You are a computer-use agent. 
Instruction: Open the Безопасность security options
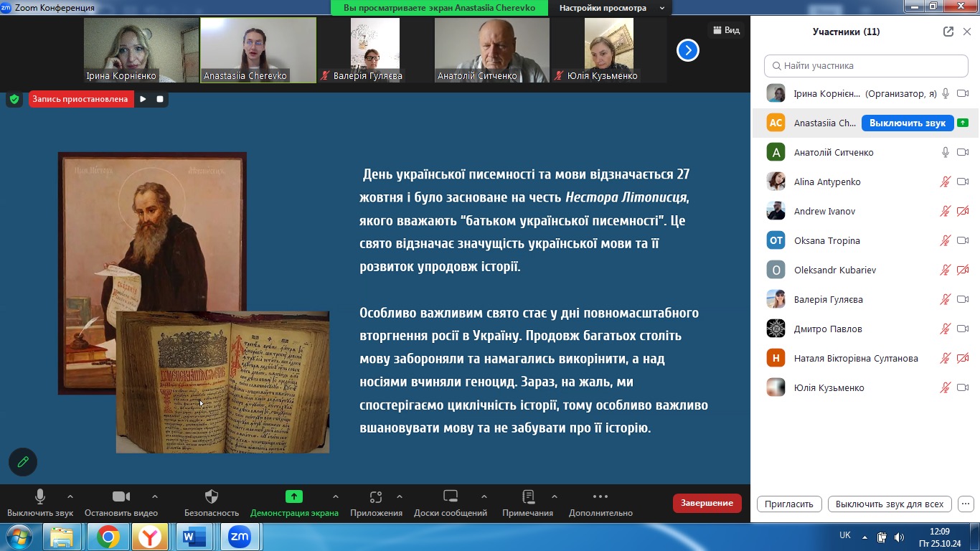212,503
